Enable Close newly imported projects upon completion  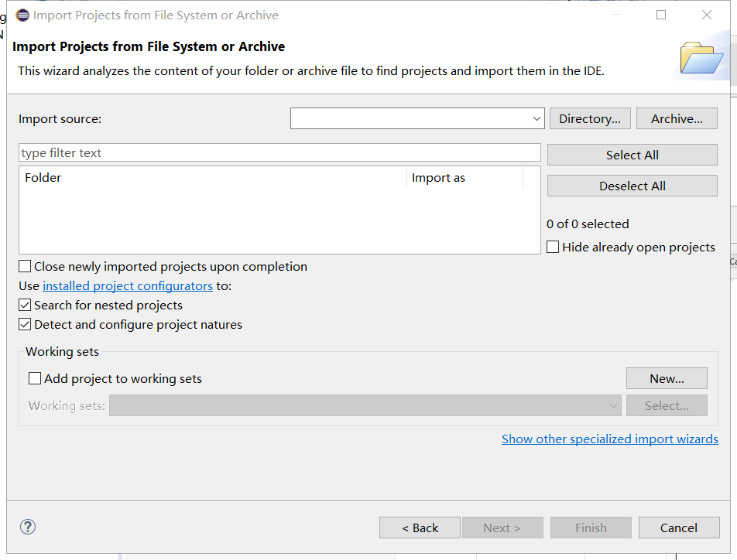pyautogui.click(x=25, y=267)
